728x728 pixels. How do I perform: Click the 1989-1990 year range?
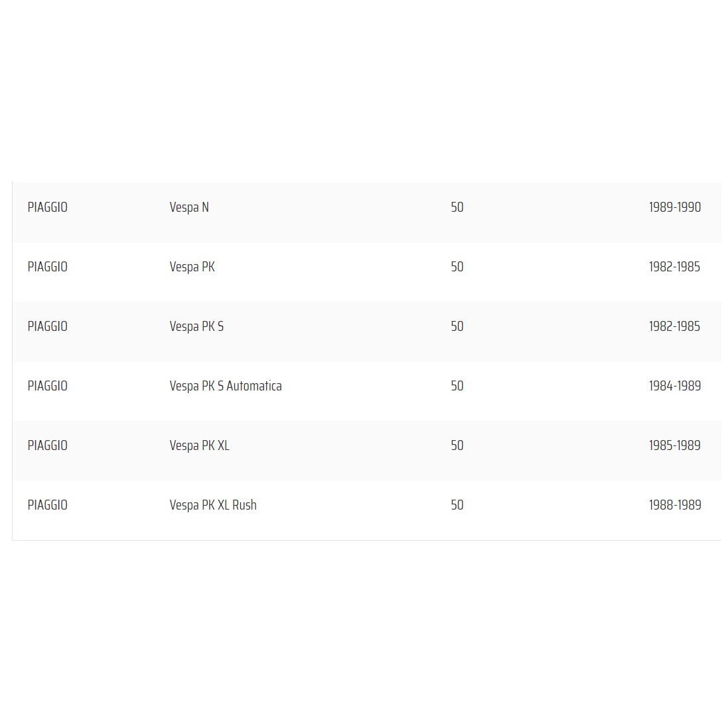pyautogui.click(x=674, y=207)
